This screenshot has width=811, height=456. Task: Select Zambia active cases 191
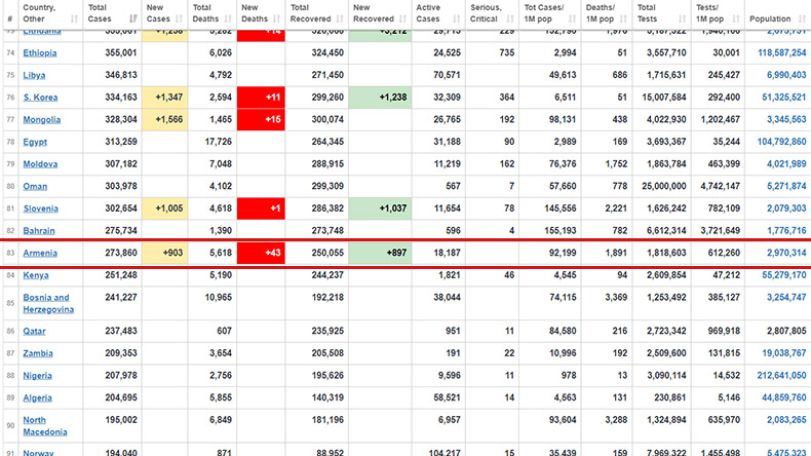click(x=453, y=353)
